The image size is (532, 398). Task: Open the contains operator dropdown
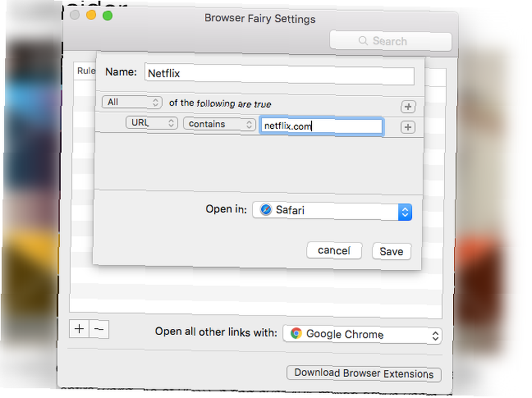(x=219, y=124)
